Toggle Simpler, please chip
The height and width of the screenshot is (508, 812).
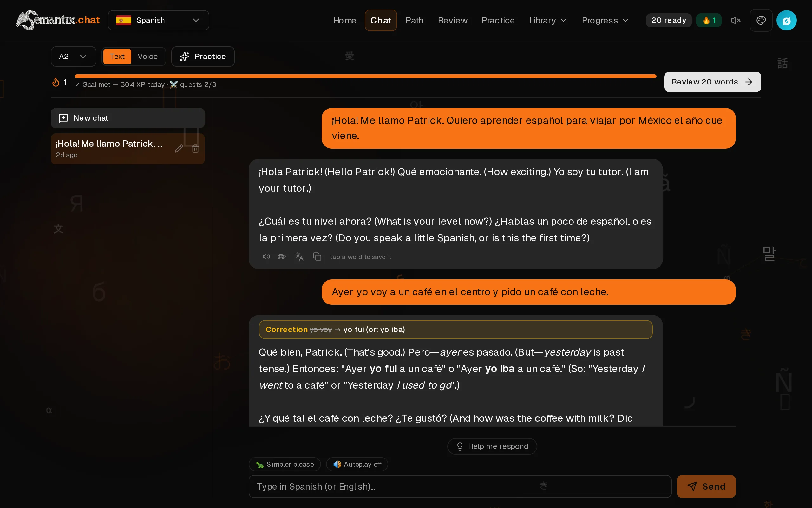285,464
